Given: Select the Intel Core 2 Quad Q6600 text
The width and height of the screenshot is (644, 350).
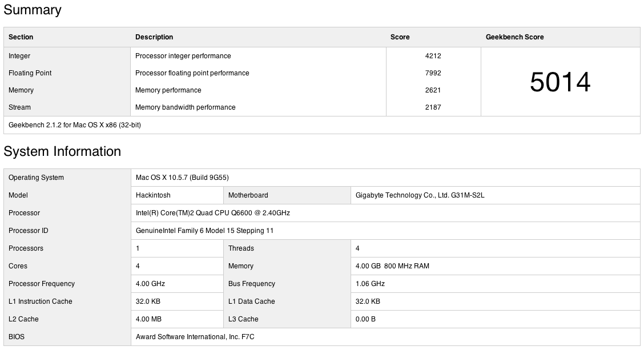Looking at the screenshot, I should click(x=212, y=213).
